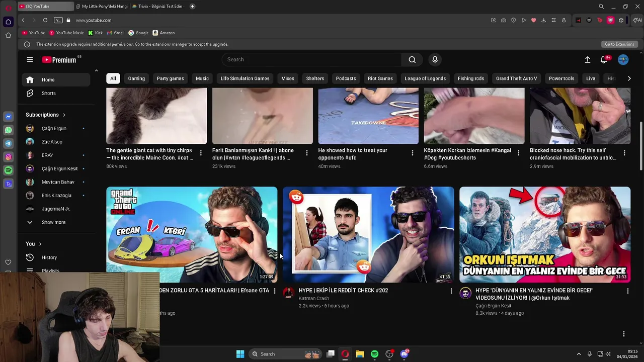644x362 pixels.
Task: Expand the You section arrow
Action: click(41, 244)
